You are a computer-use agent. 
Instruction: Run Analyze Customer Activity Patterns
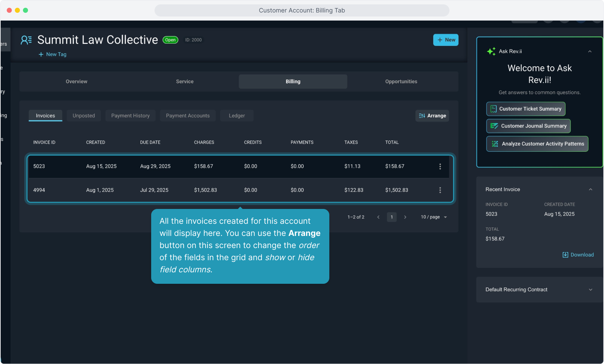pyautogui.click(x=537, y=144)
